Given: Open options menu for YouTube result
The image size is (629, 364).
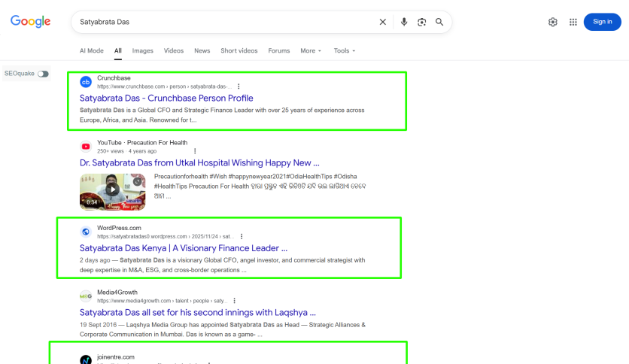Looking at the screenshot, I should 195,151.
